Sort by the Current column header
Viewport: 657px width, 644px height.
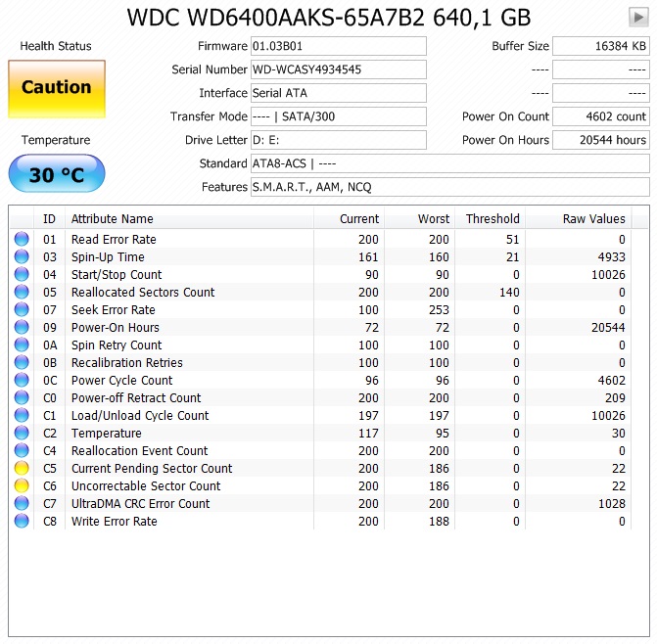coord(349,218)
